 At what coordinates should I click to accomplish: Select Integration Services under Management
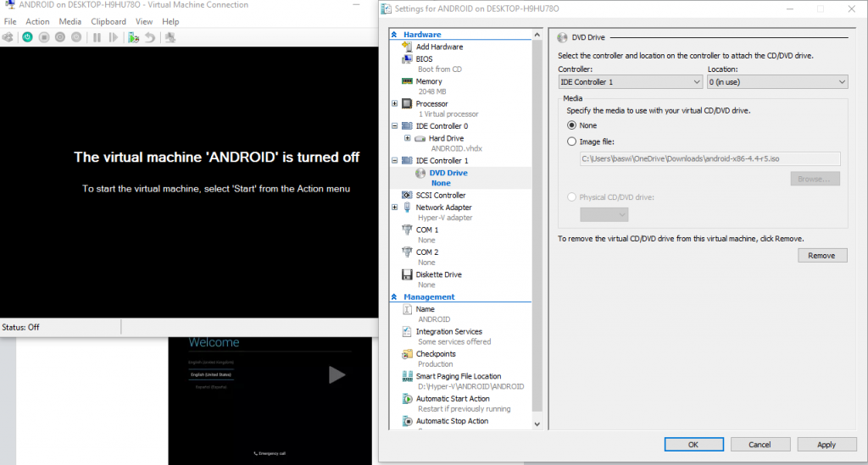[x=448, y=331]
